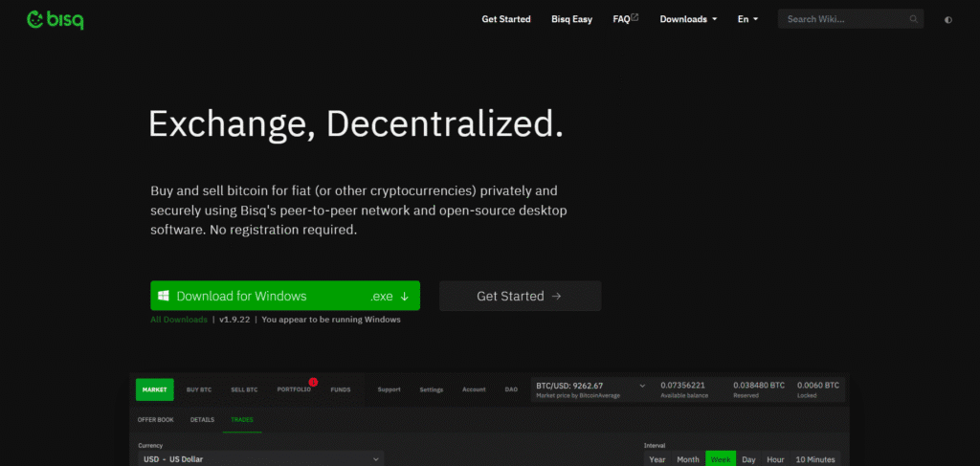This screenshot has width=980, height=466.
Task: Click the Search Wiki input field
Action: [842, 19]
